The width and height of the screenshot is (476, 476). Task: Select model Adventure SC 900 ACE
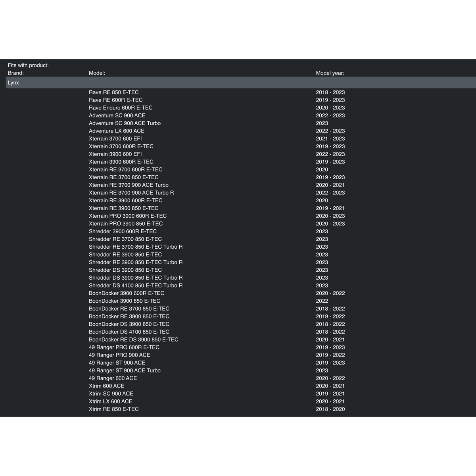[x=117, y=115]
